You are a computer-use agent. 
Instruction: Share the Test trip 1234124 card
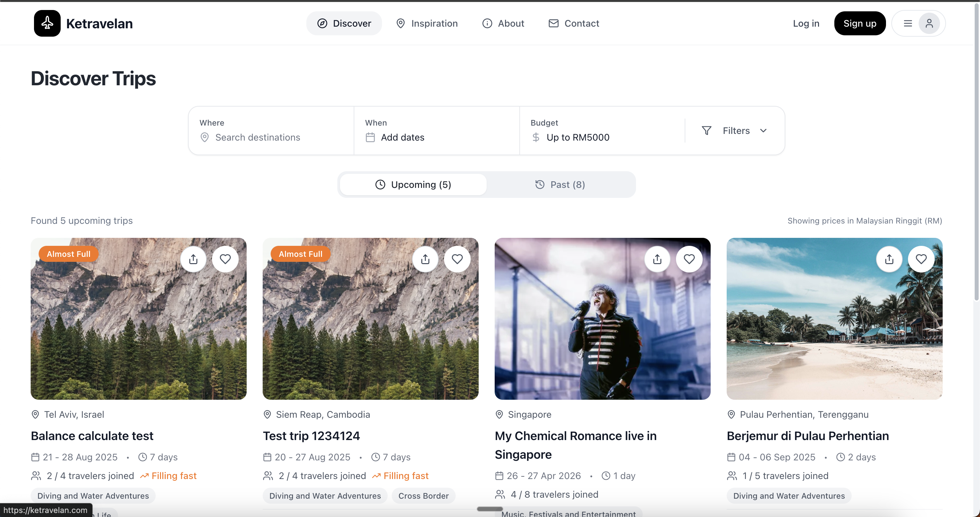click(x=425, y=259)
